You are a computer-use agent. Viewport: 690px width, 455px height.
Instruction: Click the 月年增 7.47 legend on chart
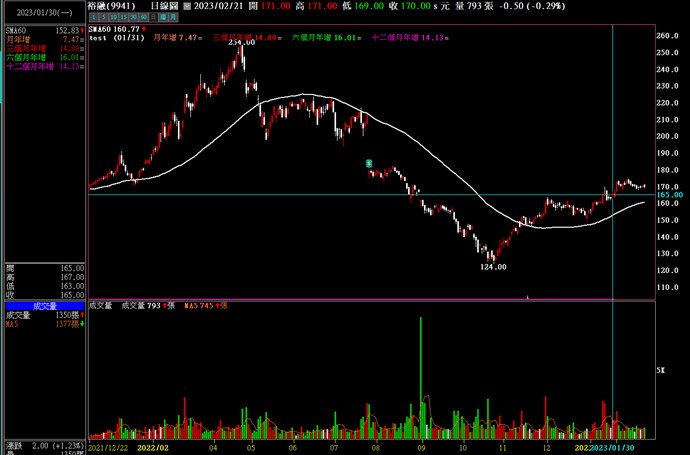(x=175, y=38)
